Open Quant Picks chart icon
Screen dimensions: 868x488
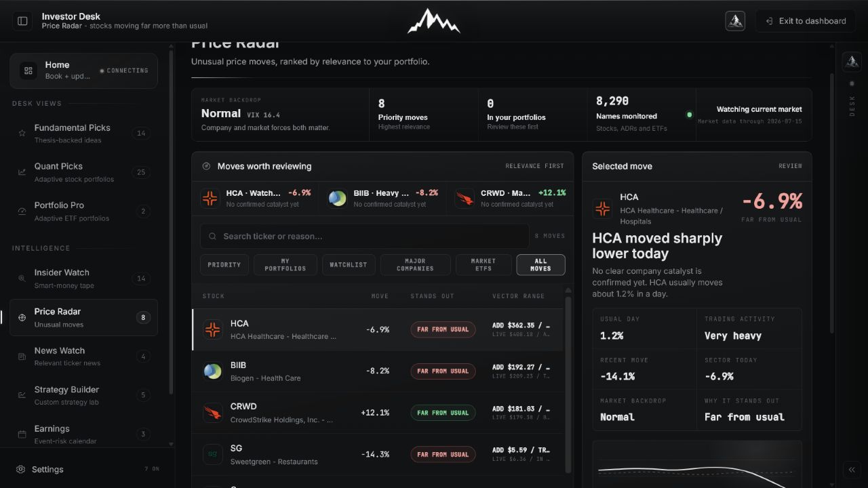tap(22, 172)
